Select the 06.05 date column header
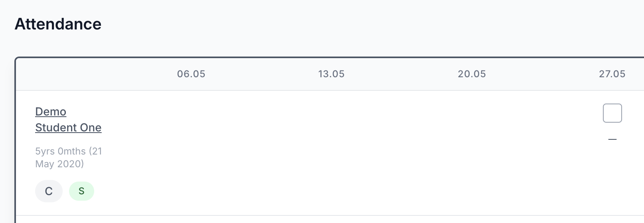644x223 pixels. click(x=191, y=74)
